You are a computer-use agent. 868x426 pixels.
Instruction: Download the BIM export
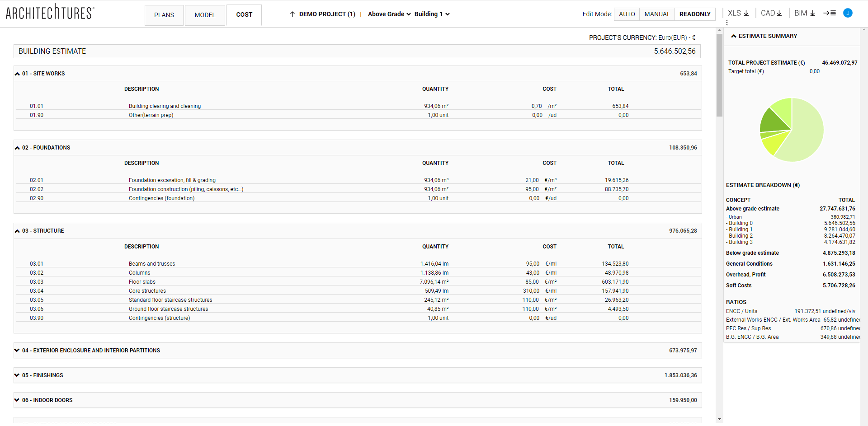click(805, 14)
